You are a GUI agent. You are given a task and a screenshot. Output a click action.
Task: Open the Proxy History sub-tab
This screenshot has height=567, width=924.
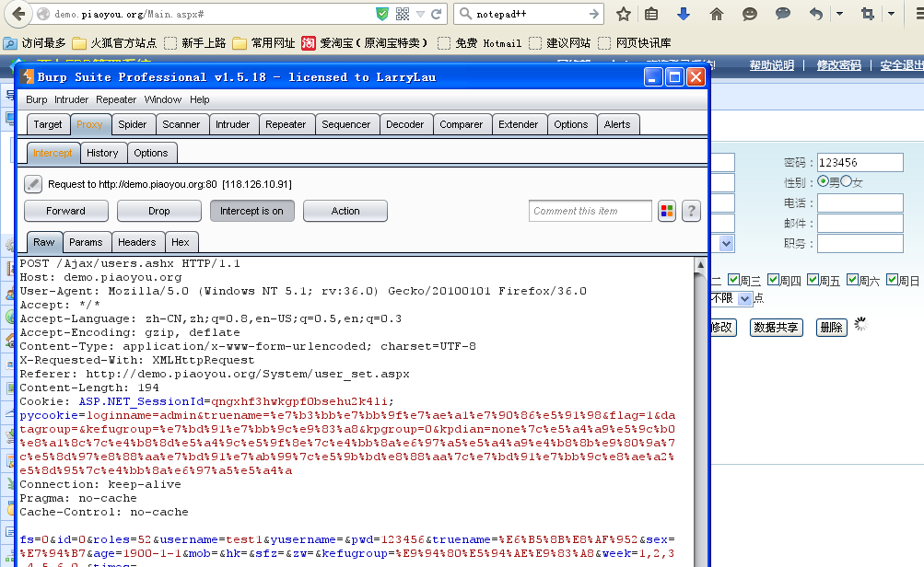pyautogui.click(x=102, y=153)
